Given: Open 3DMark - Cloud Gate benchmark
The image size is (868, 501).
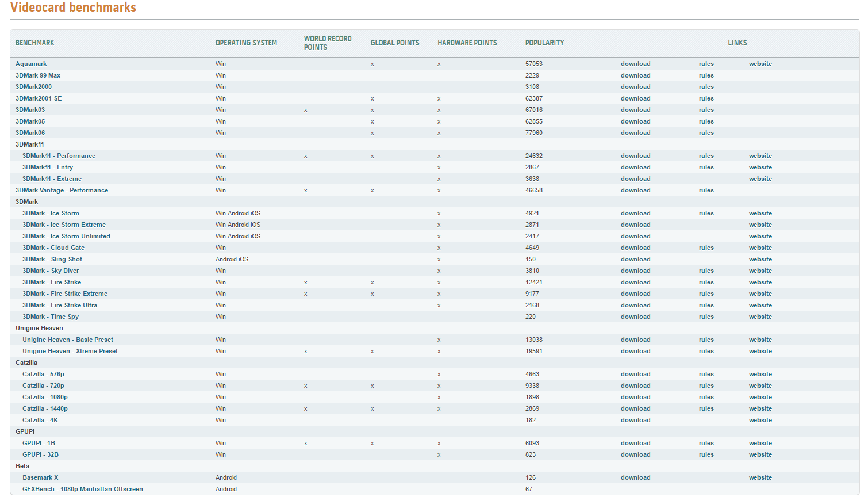Looking at the screenshot, I should click(53, 248).
